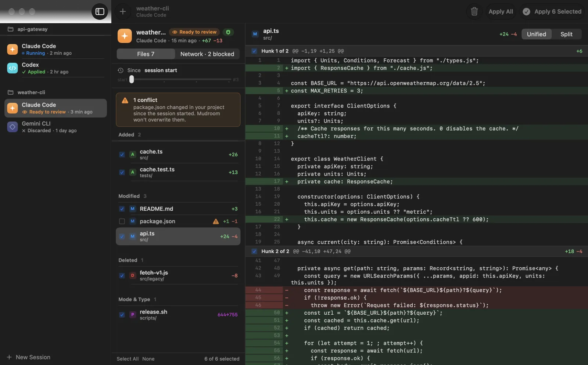The width and height of the screenshot is (588, 365).
Task: Toggle the release.sh checkbox
Action: pos(122,315)
